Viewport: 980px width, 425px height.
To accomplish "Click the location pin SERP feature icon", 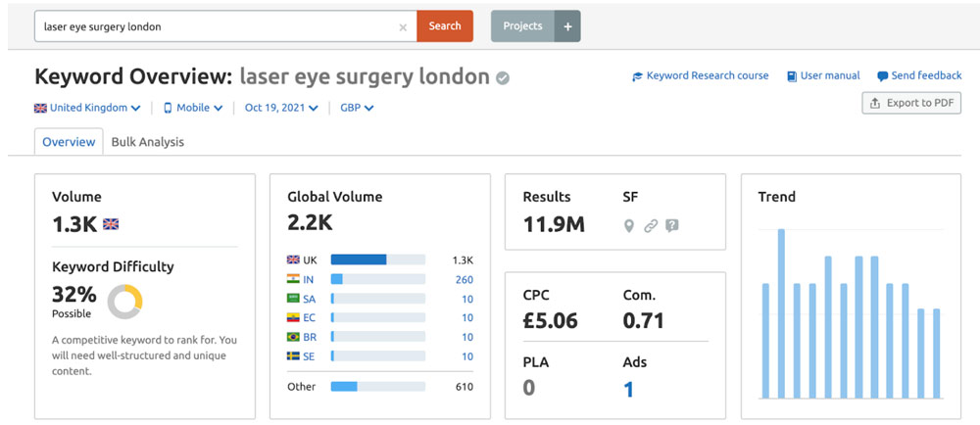I will (x=629, y=226).
